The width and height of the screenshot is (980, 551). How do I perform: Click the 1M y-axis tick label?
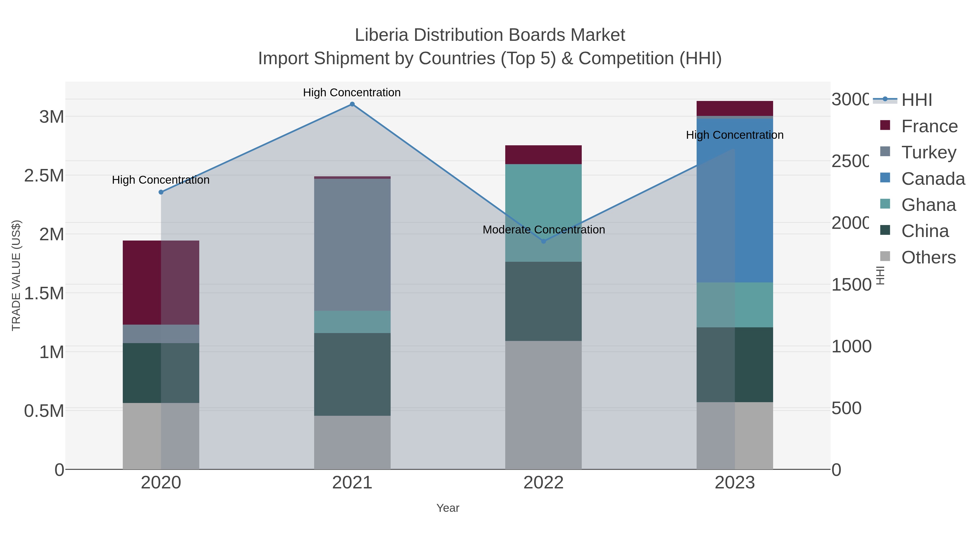(52, 352)
